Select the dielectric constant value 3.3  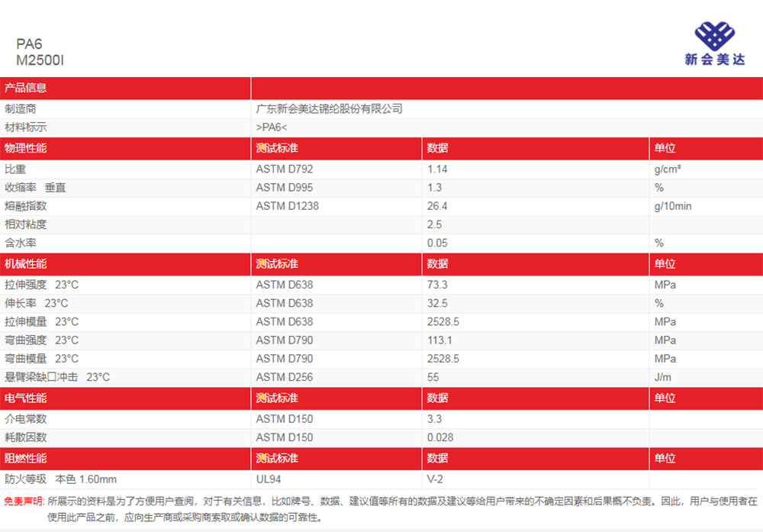[434, 419]
